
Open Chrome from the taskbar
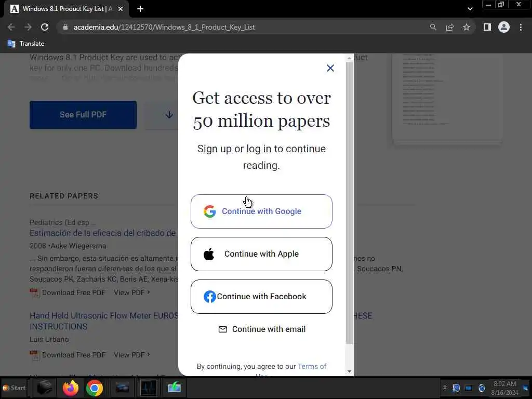coord(95,388)
